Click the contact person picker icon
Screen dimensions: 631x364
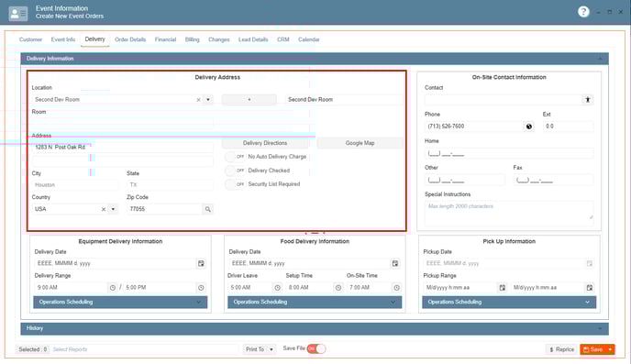pos(588,99)
